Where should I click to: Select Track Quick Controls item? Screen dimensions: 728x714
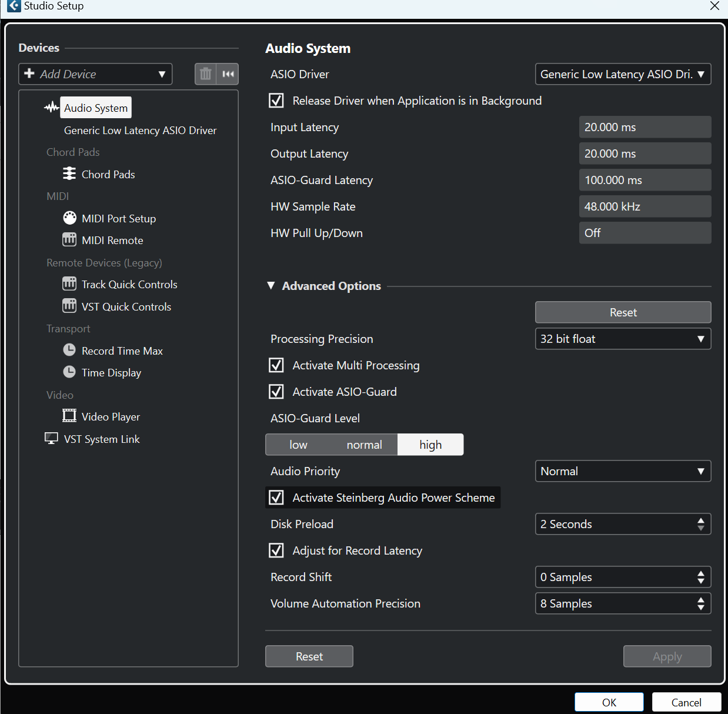(x=129, y=284)
